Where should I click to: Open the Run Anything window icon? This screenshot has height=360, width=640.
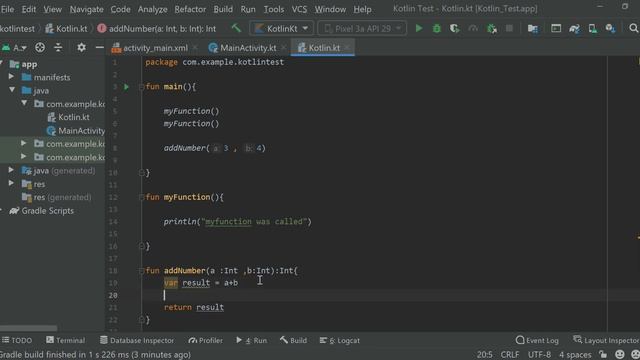click(x=556, y=28)
